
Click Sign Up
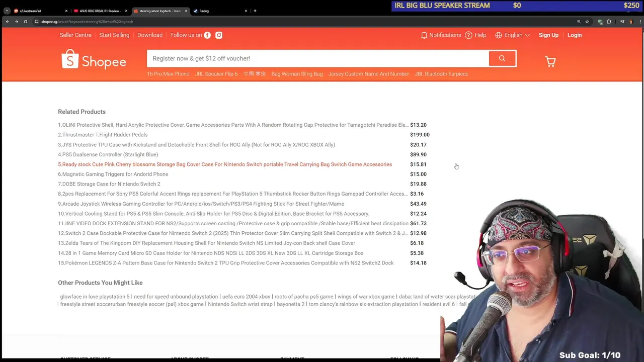[548, 35]
